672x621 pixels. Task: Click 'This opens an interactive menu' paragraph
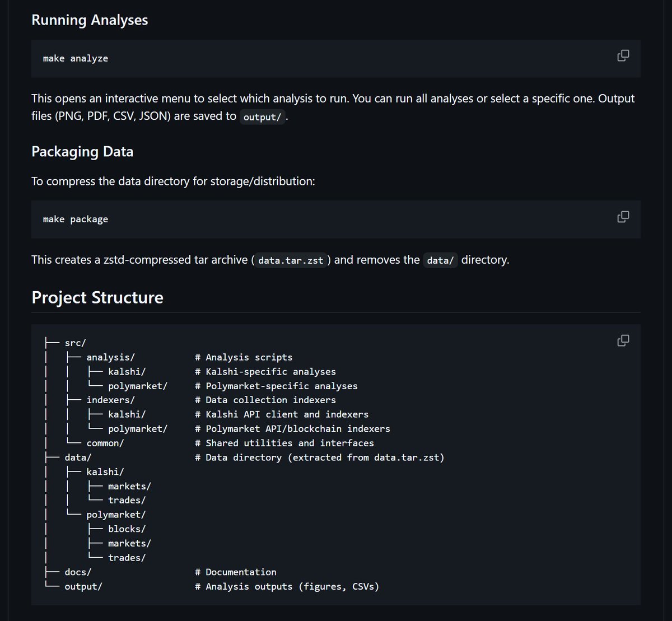(333, 108)
